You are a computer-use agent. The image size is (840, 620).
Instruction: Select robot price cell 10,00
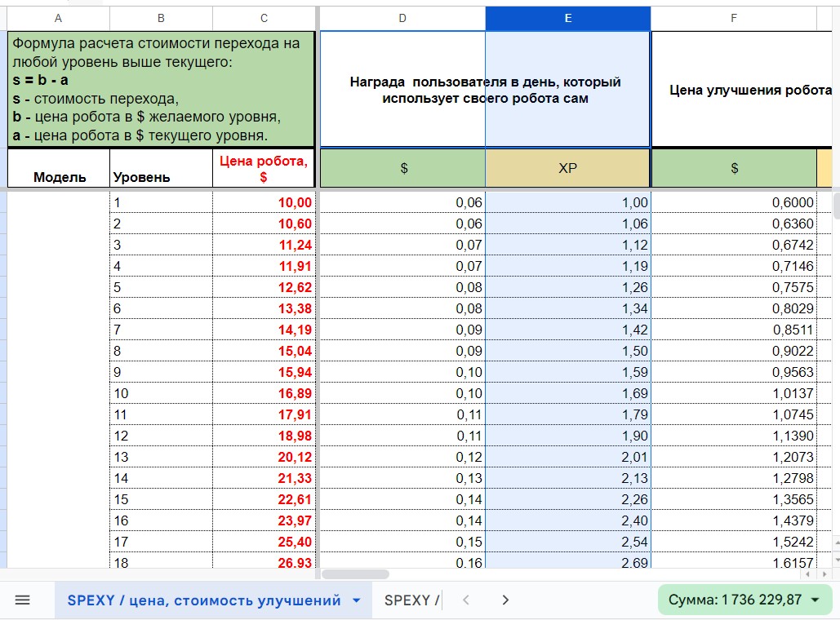pyautogui.click(x=264, y=203)
